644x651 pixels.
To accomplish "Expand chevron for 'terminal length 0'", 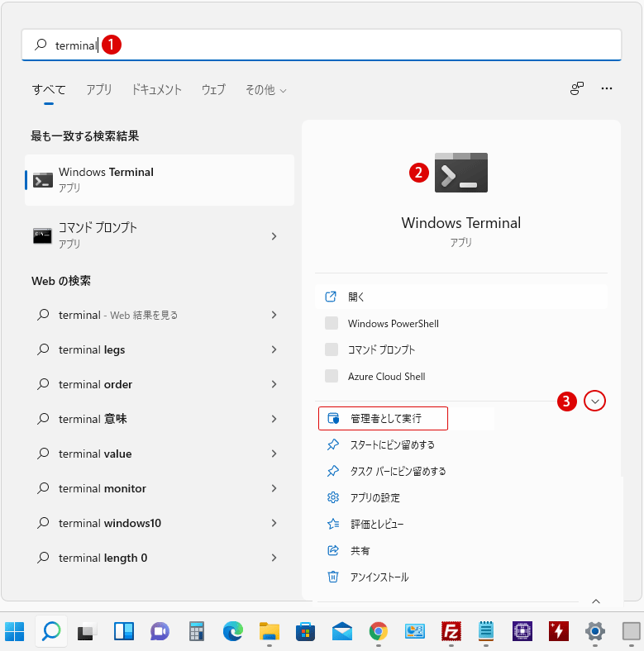I will tap(274, 558).
